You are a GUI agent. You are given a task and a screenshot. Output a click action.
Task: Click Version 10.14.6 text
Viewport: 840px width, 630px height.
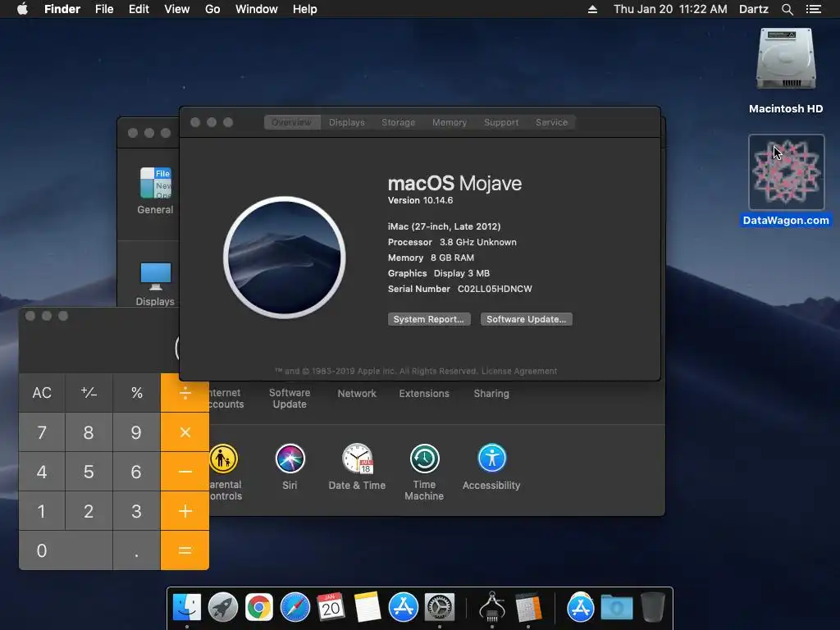click(421, 200)
